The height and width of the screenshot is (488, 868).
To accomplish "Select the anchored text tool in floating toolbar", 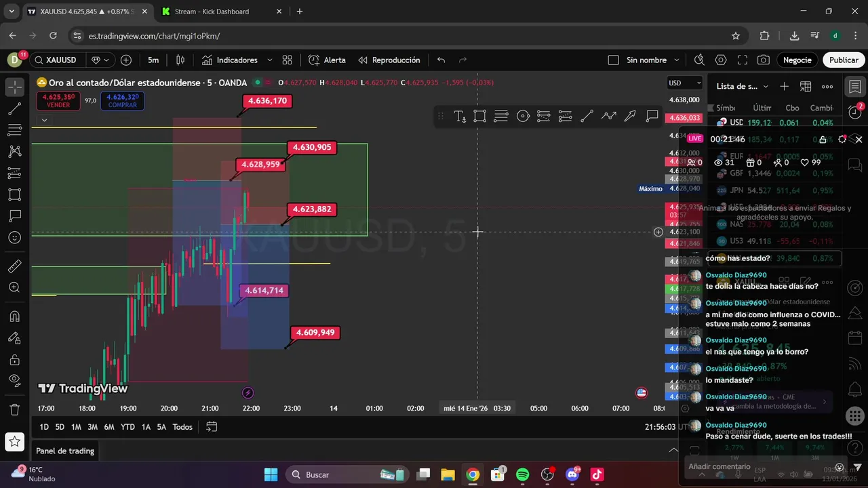I will 459,116.
